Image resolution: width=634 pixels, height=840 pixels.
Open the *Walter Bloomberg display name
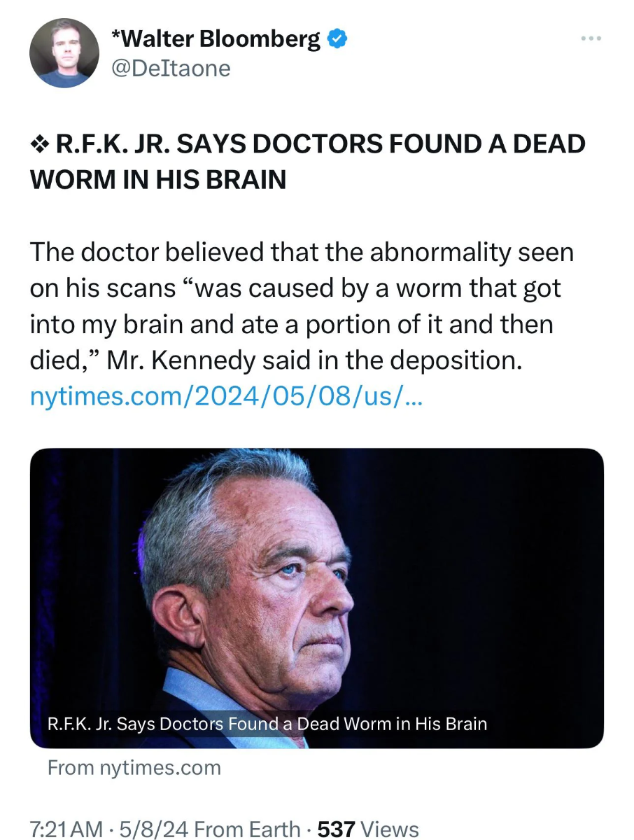(216, 39)
